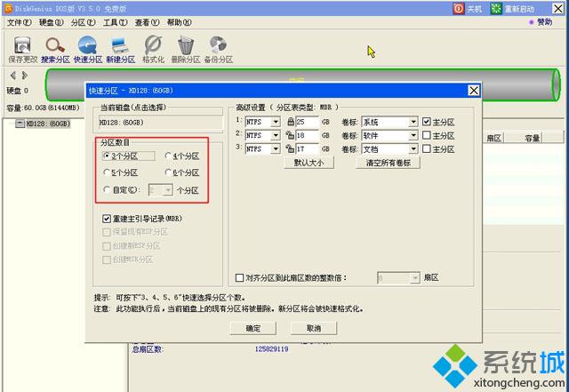Click the 新建分区 (New Partition) icon

(x=120, y=44)
